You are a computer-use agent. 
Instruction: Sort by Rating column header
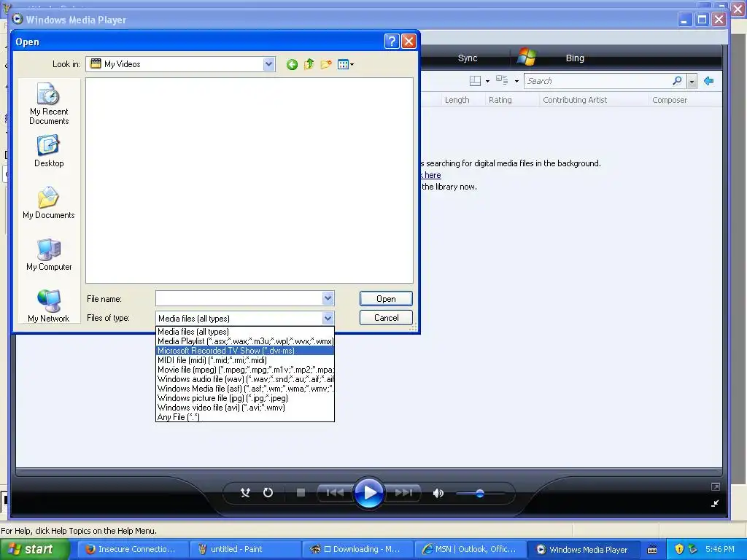[x=500, y=100]
